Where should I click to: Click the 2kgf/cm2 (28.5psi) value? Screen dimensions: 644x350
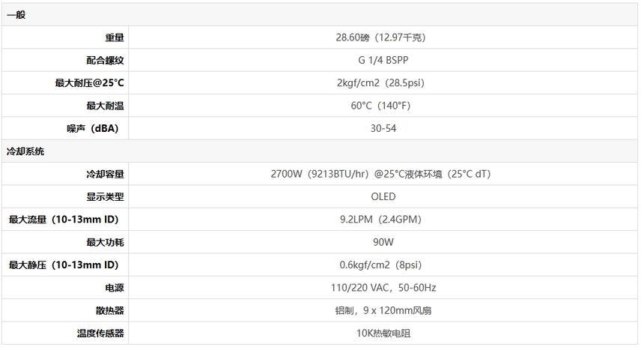point(380,82)
